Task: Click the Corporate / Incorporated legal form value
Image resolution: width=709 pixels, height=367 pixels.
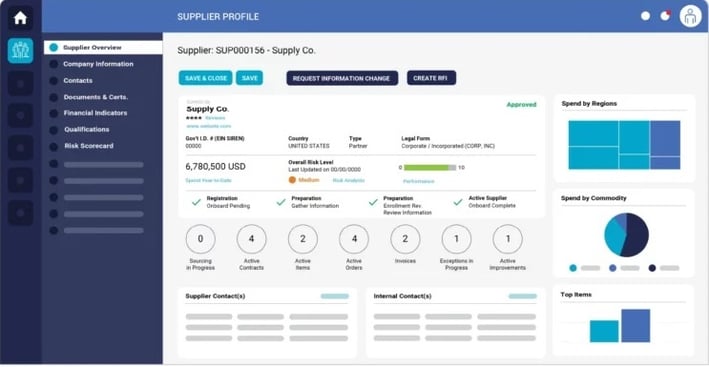Action: [x=448, y=146]
